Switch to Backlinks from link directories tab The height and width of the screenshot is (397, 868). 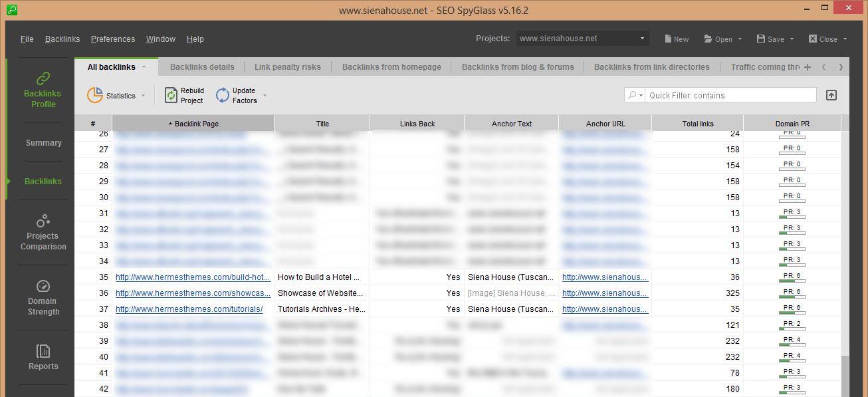652,67
